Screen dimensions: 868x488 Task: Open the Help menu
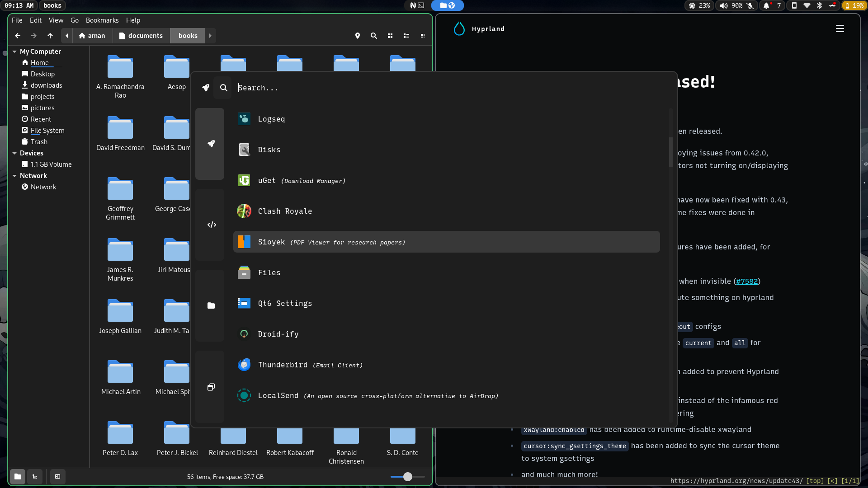(133, 20)
